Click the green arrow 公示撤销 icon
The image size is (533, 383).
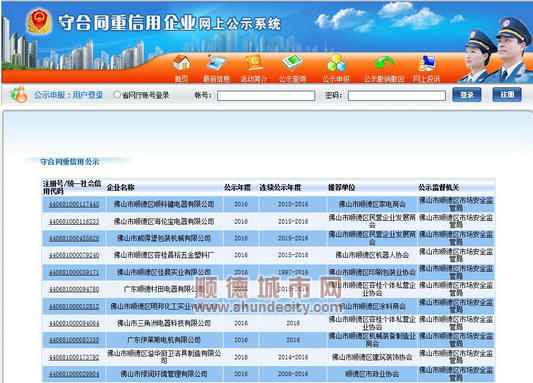tap(384, 63)
